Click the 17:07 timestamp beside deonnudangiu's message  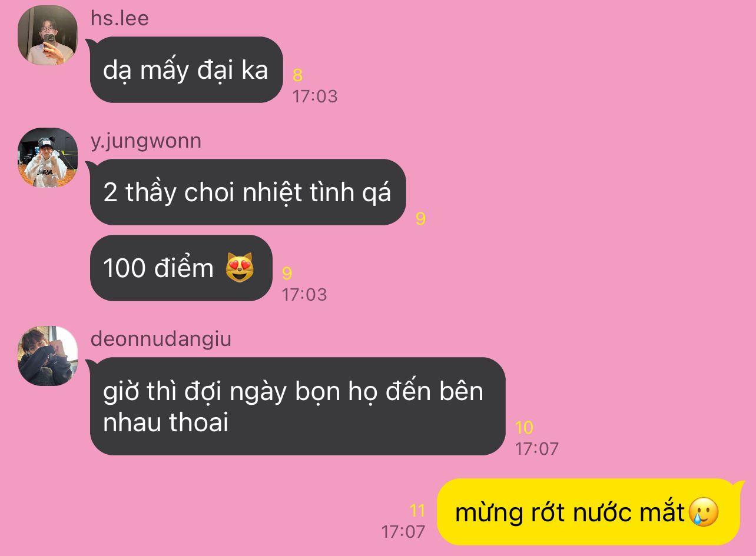tap(536, 449)
